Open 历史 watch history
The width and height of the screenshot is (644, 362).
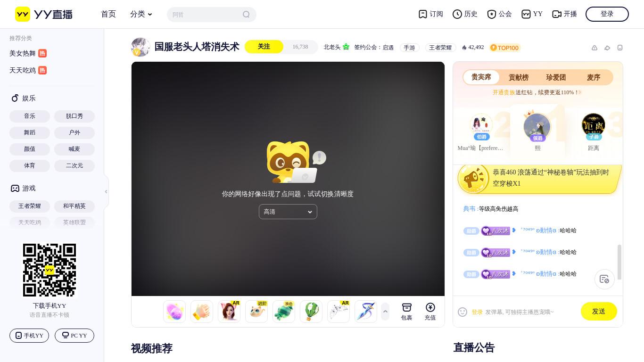(465, 14)
